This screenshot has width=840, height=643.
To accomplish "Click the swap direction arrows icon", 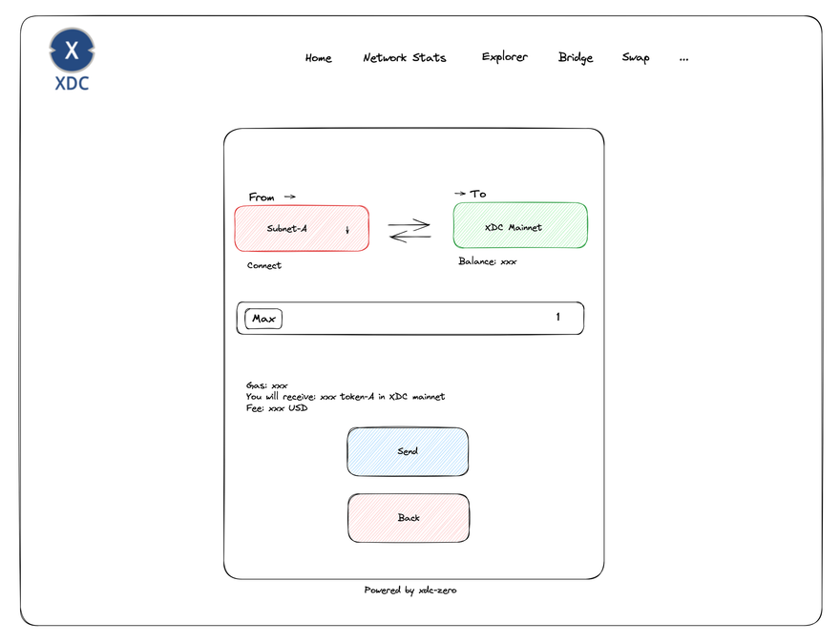I will click(409, 230).
